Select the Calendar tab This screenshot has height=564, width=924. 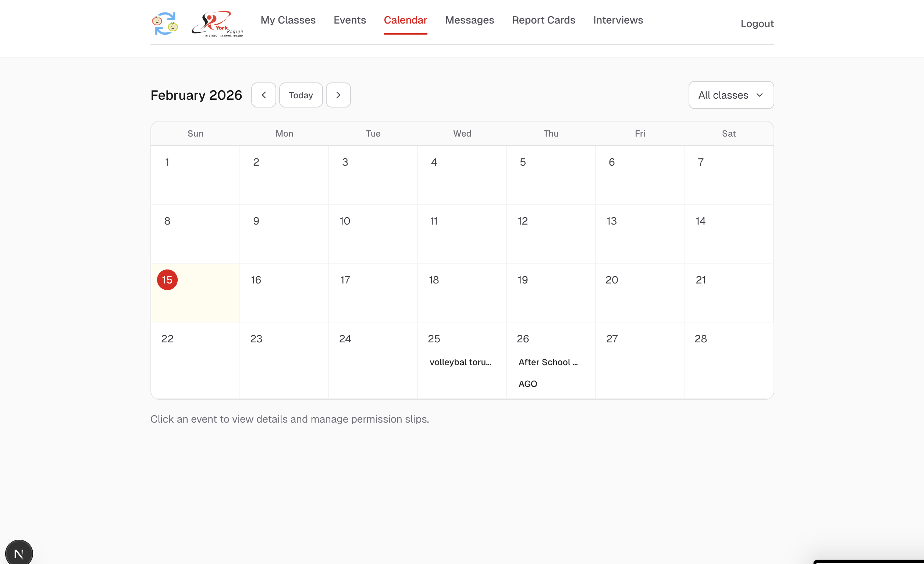405,20
